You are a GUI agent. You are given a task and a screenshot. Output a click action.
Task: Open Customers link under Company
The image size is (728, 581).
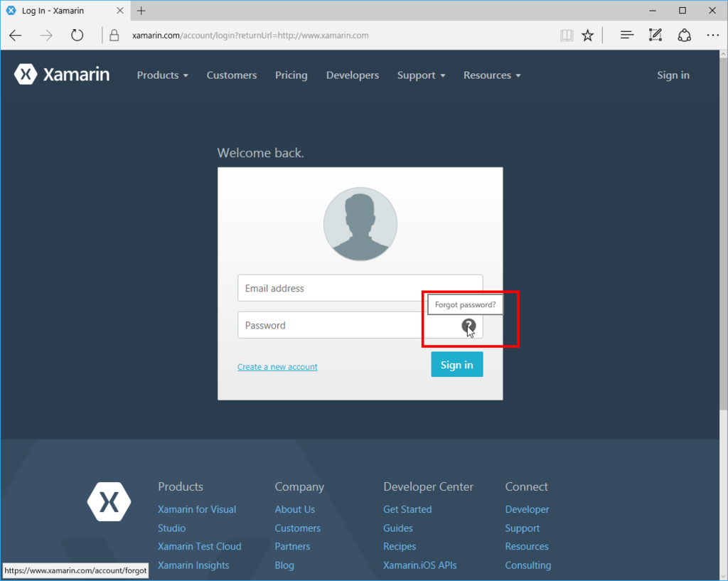click(298, 528)
